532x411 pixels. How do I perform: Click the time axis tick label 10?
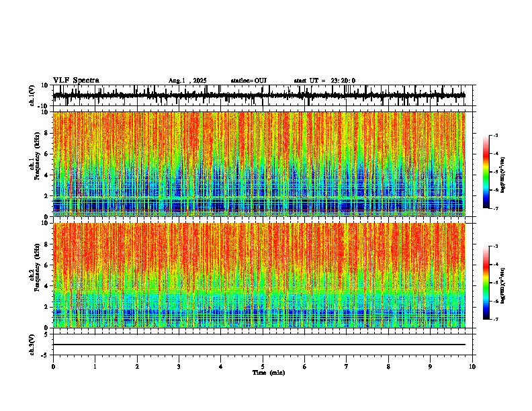[x=472, y=367]
